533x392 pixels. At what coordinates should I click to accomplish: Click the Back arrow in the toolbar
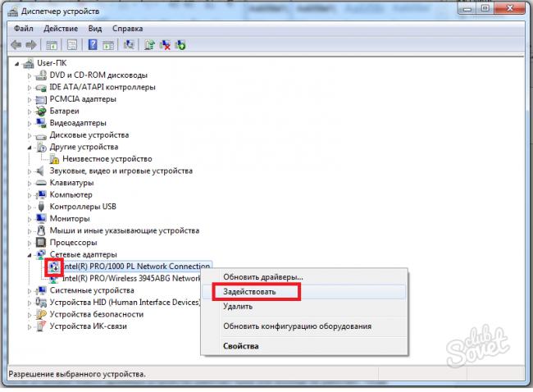(16, 44)
